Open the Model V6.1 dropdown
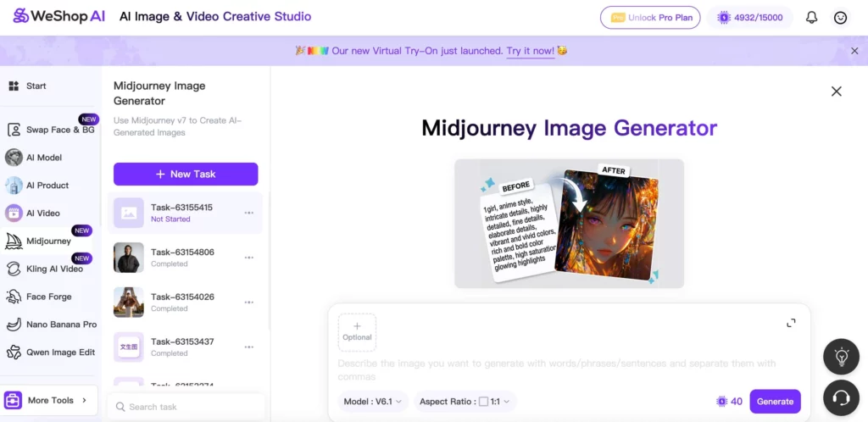The width and height of the screenshot is (868, 422). [x=373, y=402]
